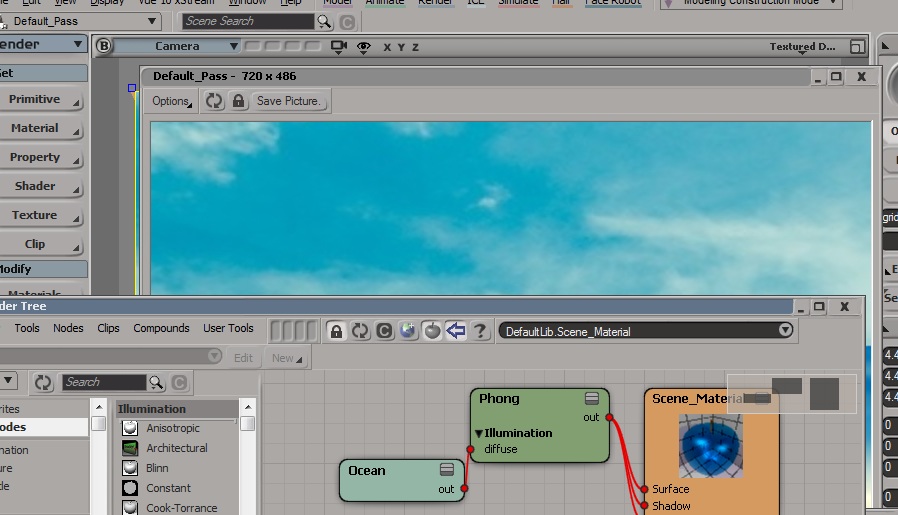Open the Texture menu button
This screenshot has width=898, height=515.
pos(41,215)
